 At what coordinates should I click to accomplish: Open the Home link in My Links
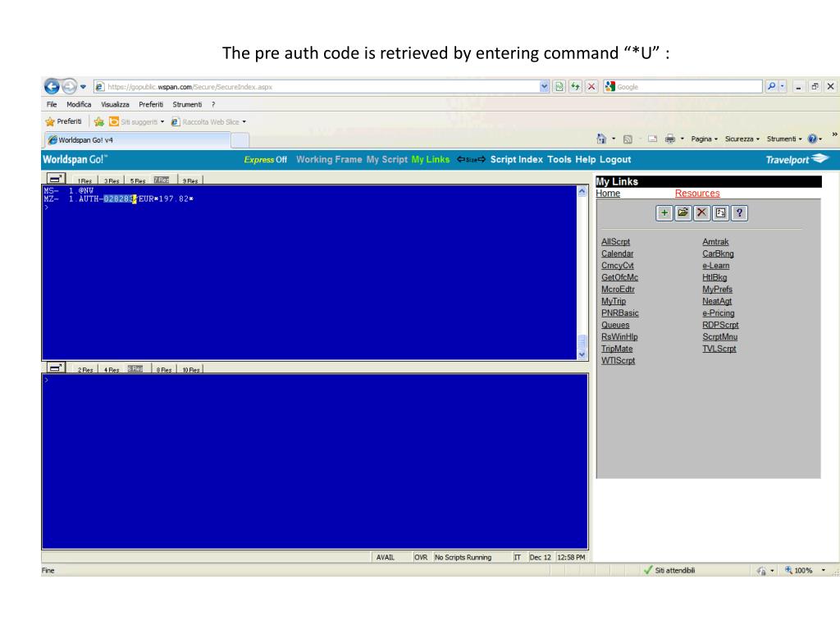click(608, 194)
